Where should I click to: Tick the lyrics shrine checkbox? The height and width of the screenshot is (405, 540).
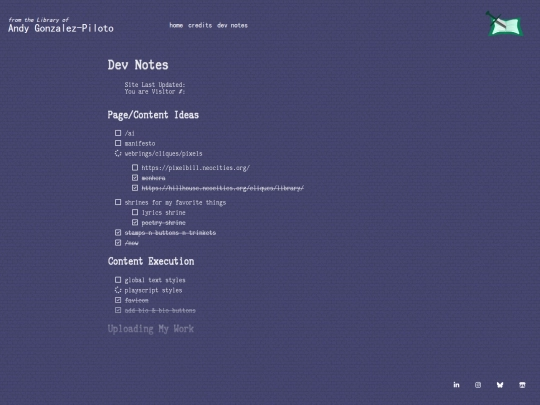tap(135, 212)
